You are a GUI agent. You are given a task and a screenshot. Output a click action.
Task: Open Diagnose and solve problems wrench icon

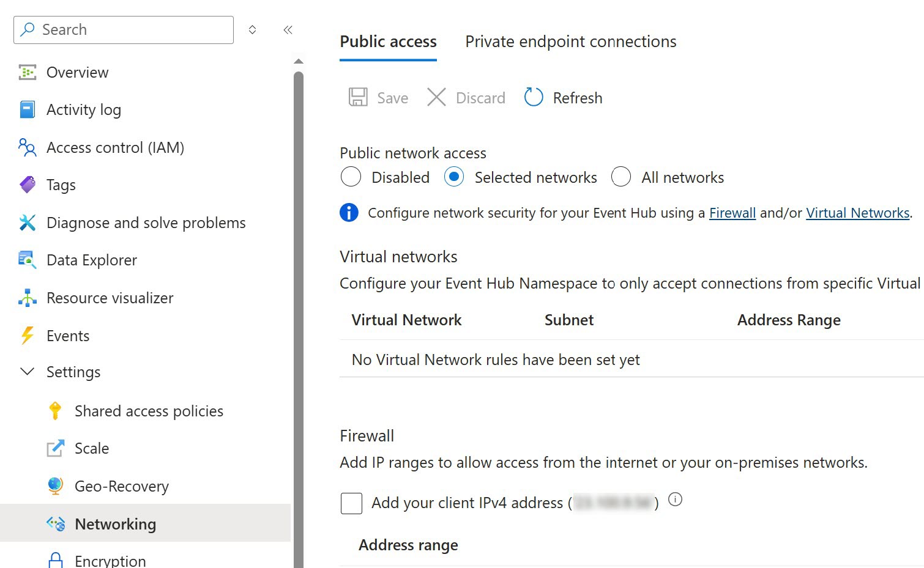pos(28,223)
